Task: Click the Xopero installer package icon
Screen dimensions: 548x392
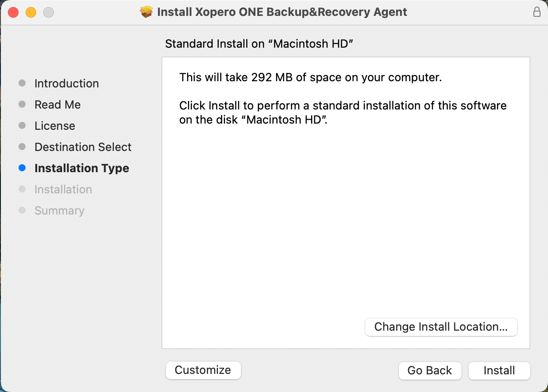Action: [x=146, y=12]
